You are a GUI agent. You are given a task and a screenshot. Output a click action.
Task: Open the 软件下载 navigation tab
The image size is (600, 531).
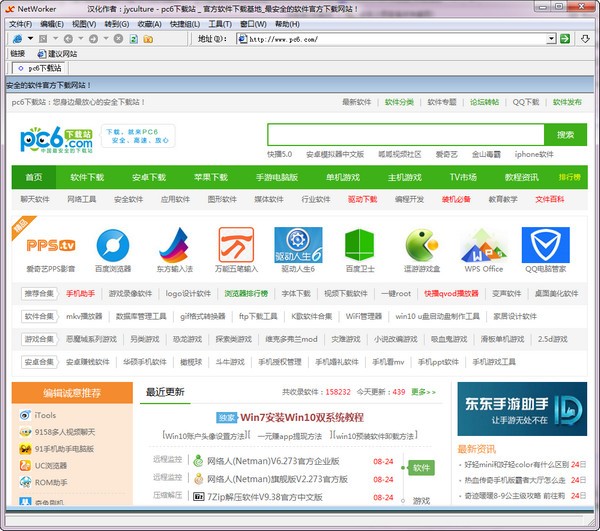click(87, 177)
